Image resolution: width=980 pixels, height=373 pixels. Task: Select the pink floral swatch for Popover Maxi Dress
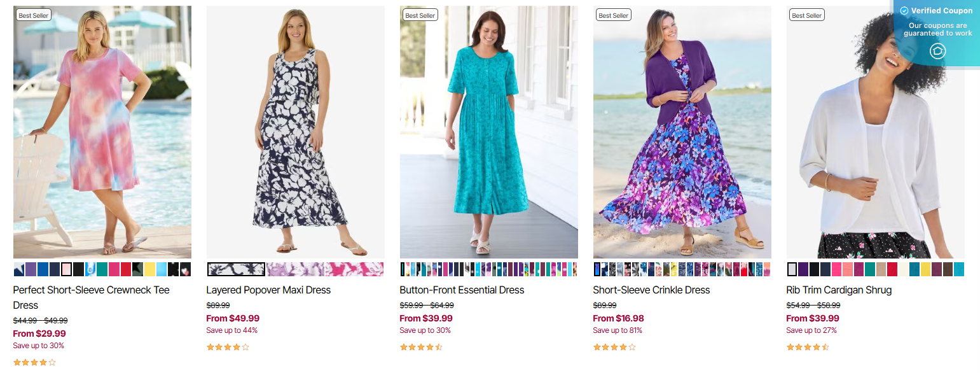tap(355, 269)
